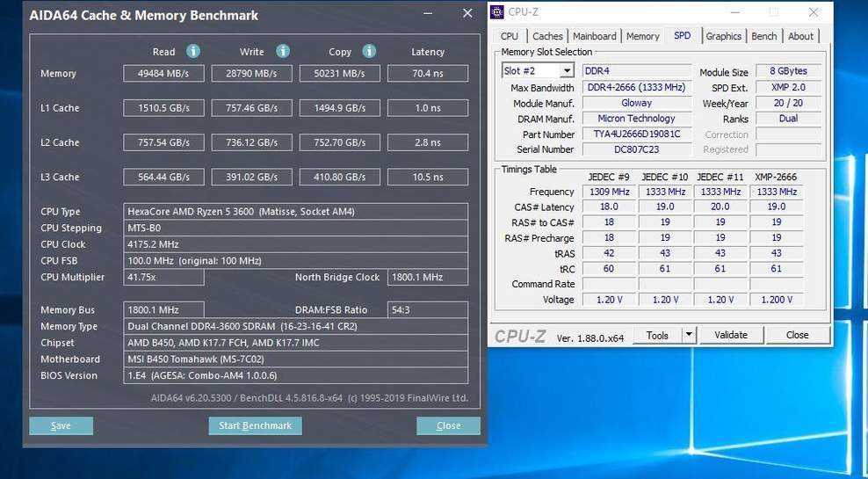Click the info icon beside Copy
Image resolution: width=868 pixels, height=479 pixels.
(370, 51)
